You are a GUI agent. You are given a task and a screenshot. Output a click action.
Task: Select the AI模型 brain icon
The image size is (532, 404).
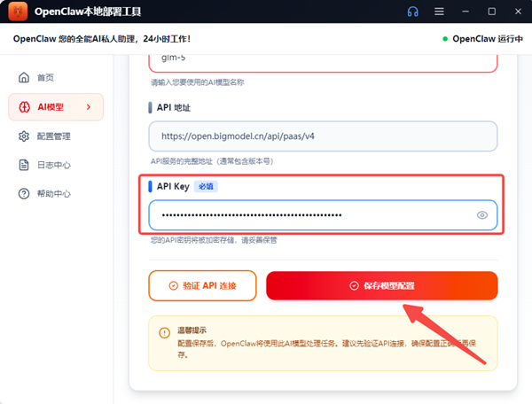pos(24,107)
